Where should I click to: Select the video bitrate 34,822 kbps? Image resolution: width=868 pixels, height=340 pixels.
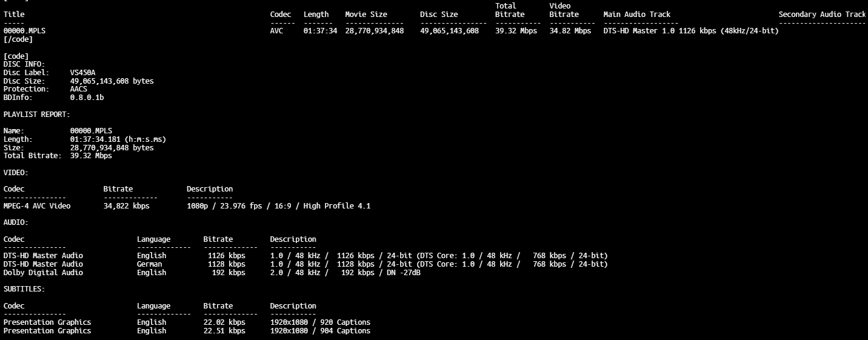point(126,206)
